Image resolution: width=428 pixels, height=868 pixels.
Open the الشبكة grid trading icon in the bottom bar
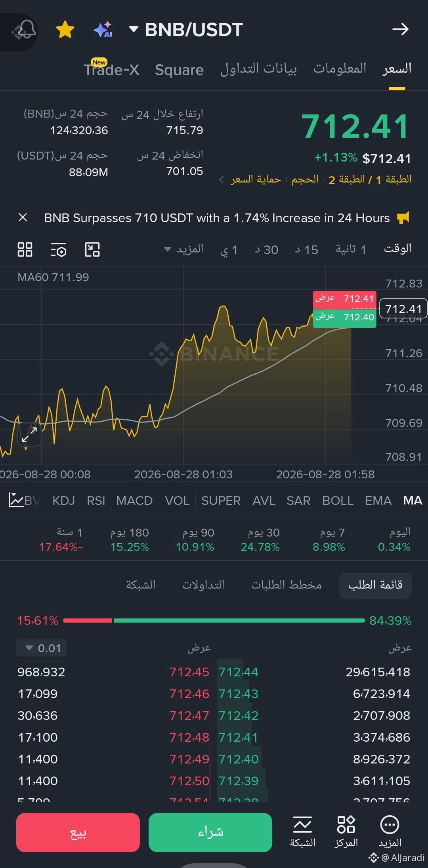click(303, 831)
